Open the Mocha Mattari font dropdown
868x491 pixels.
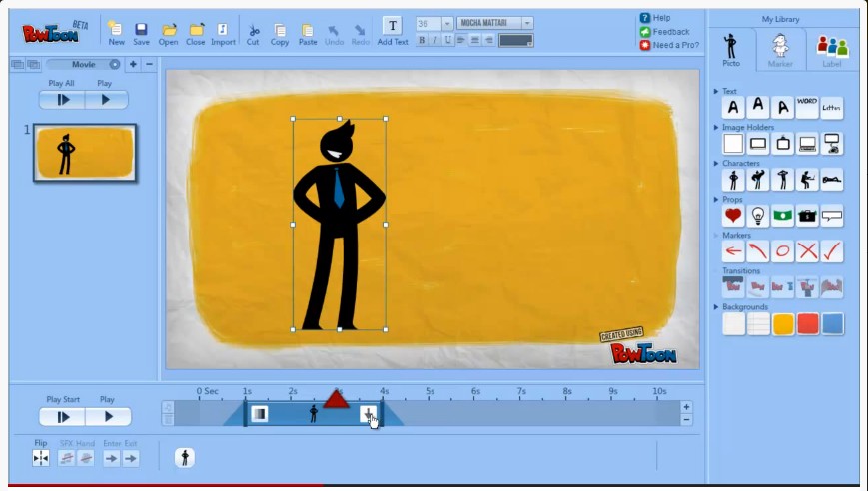pyautogui.click(x=527, y=23)
